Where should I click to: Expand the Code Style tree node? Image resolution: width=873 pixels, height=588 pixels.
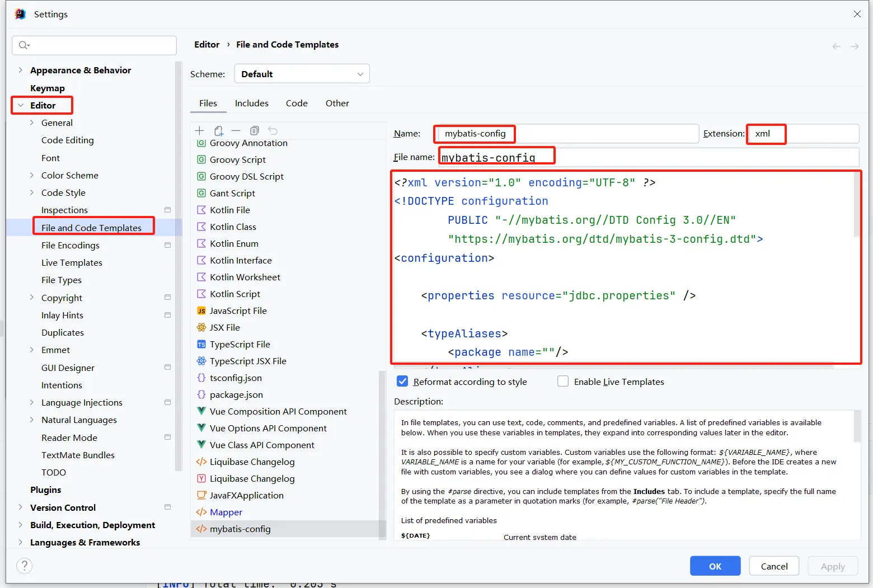[32, 192]
